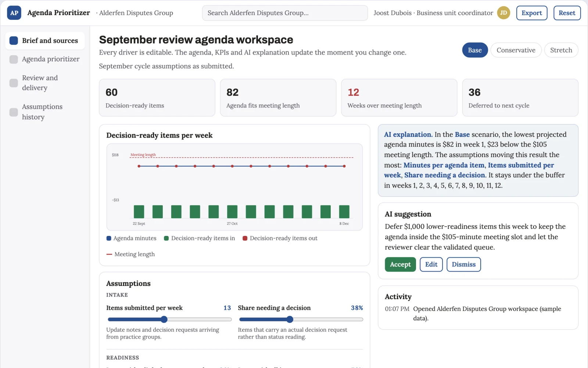Click Weeks over meeting length KPI card
This screenshot has height=368, width=588.
tap(399, 98)
